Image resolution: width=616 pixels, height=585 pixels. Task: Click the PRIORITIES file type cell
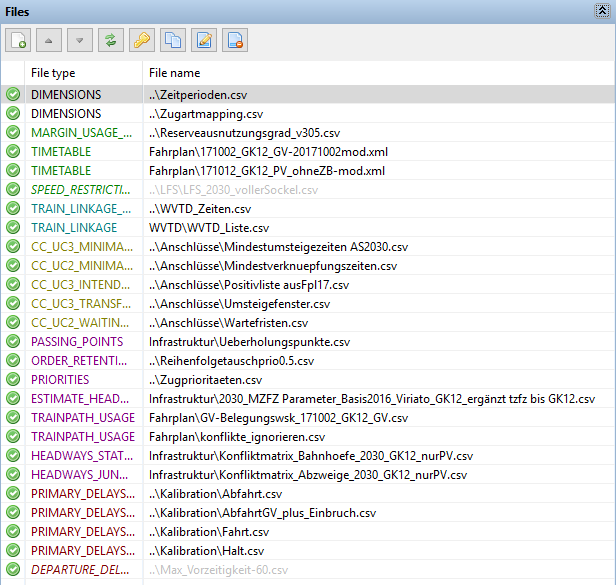click(x=60, y=380)
